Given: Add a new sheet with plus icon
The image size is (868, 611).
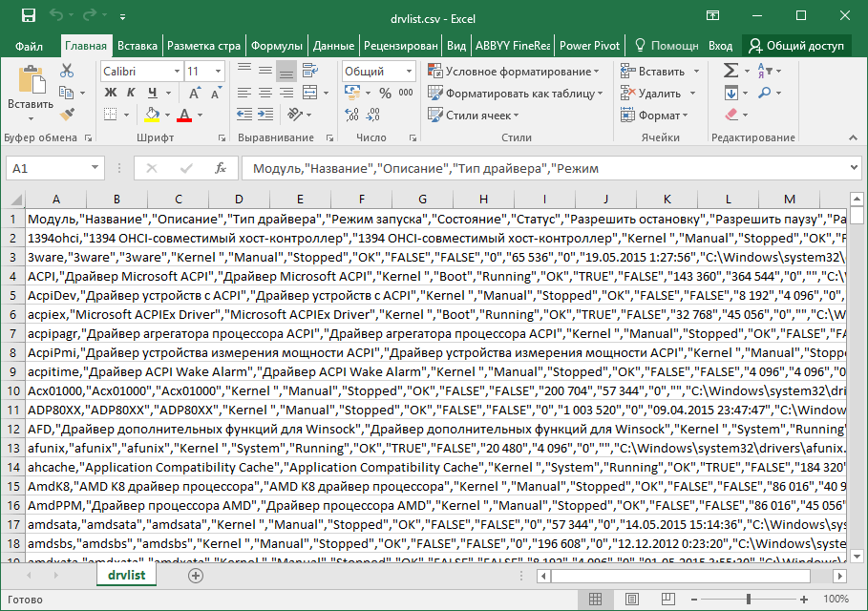Looking at the screenshot, I should click(196, 576).
